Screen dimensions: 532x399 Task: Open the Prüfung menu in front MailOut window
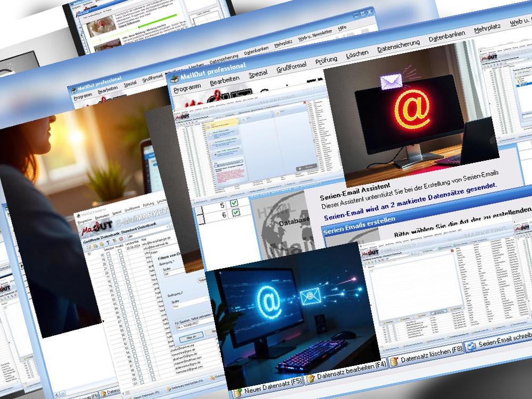(326, 60)
